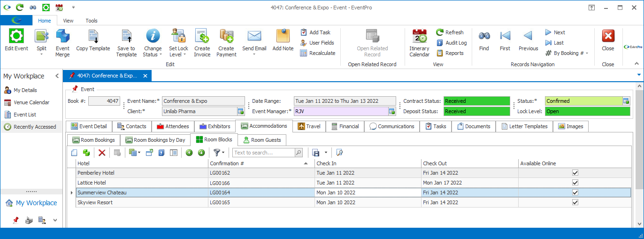This screenshot has height=239, width=644.
Task: Click the green down arrow in grid toolbar
Action: click(x=201, y=153)
